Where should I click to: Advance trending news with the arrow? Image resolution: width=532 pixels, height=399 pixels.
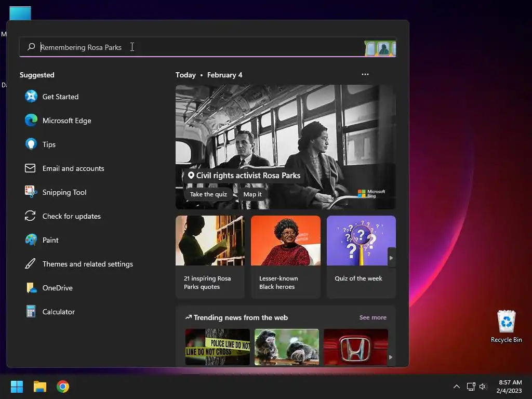(391, 357)
